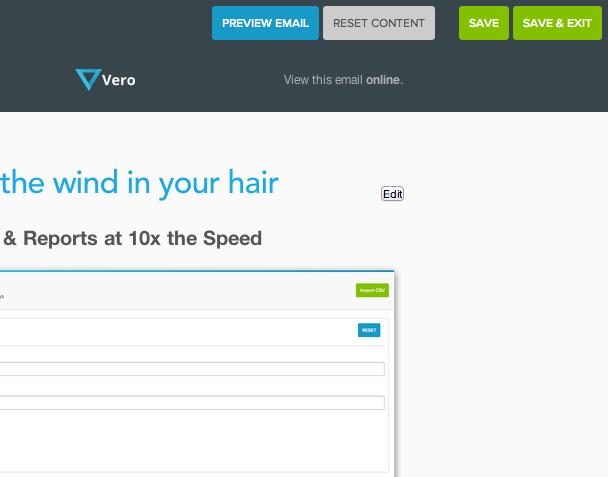
Task: Click the dark email header band right of 'online'
Action: [x=500, y=80]
